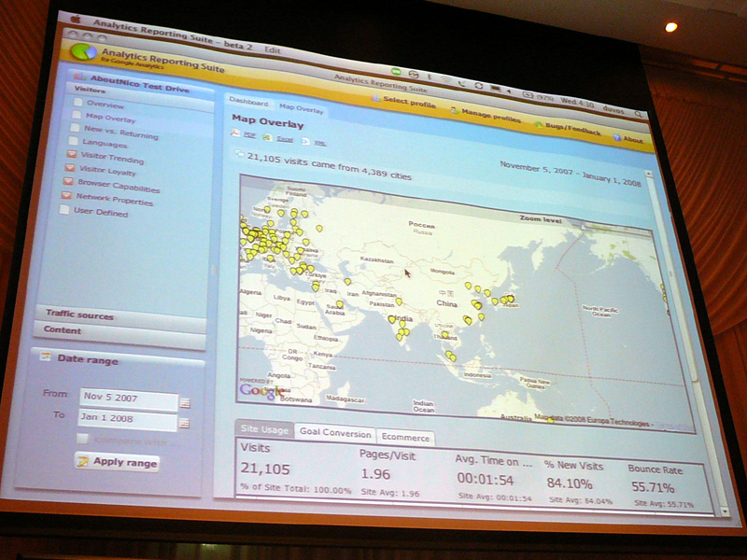This screenshot has width=747, height=560.
Task: Click the duvos user name in menu bar
Action: click(x=613, y=109)
